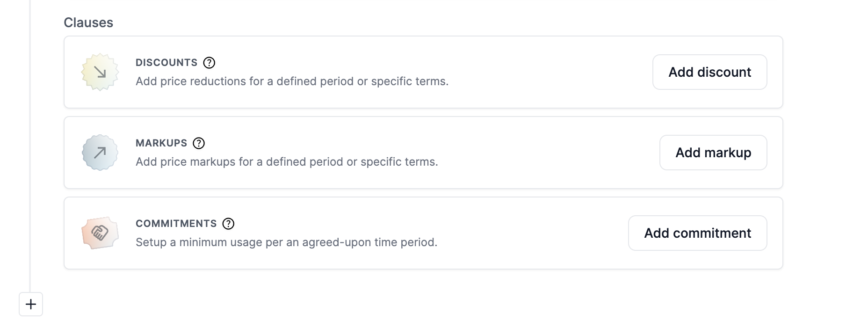This screenshot has width=868, height=336.
Task: Show the help icon beside MARKUPS
Action: [x=199, y=143]
